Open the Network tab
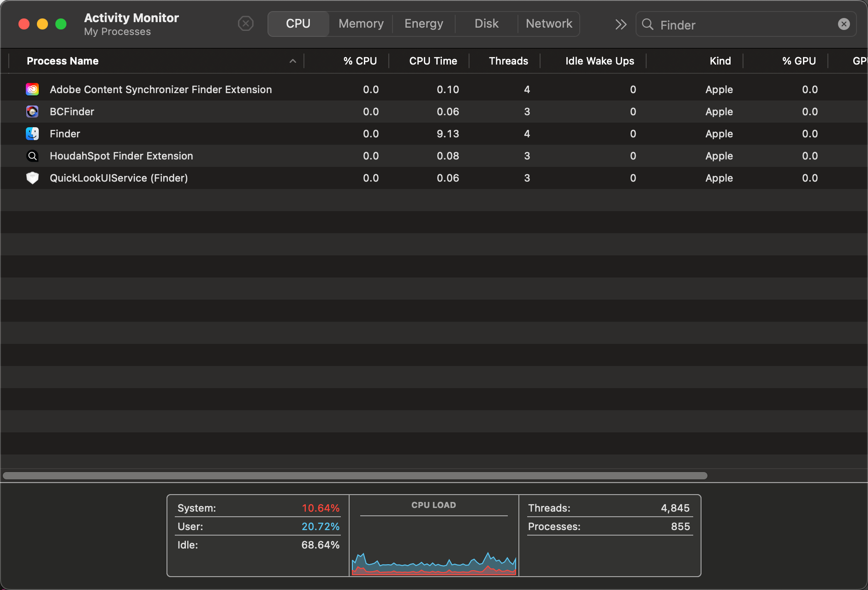Viewport: 868px width, 590px height. pyautogui.click(x=549, y=24)
